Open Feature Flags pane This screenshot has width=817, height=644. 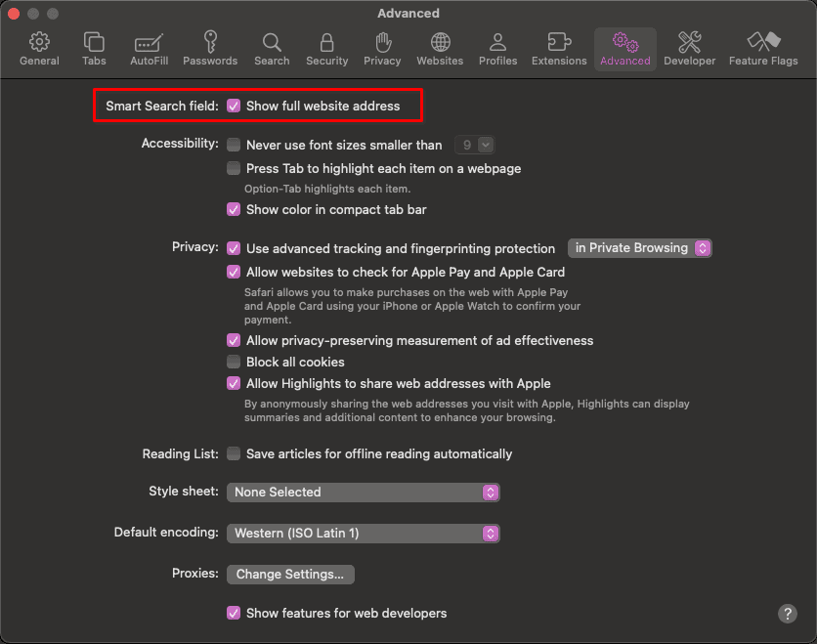[763, 49]
